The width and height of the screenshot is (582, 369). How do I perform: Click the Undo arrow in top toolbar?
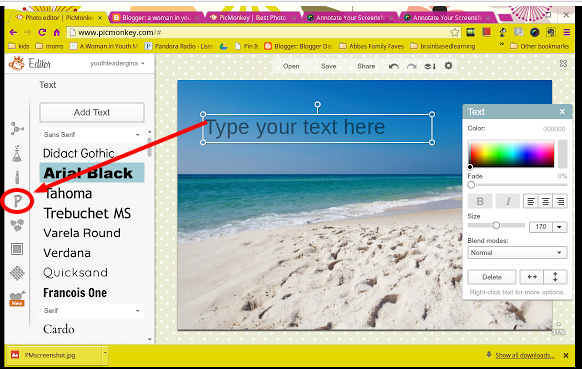coord(394,66)
